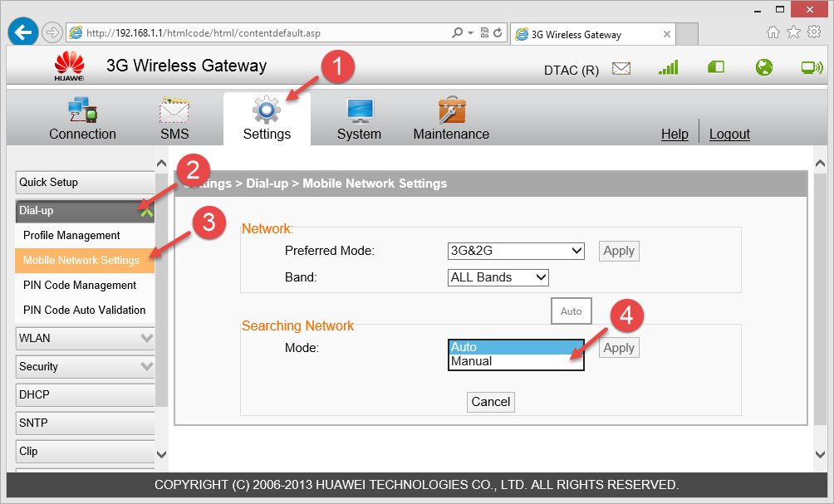Go back using browser back arrow
The width and height of the screenshot is (834, 504).
tap(23, 33)
